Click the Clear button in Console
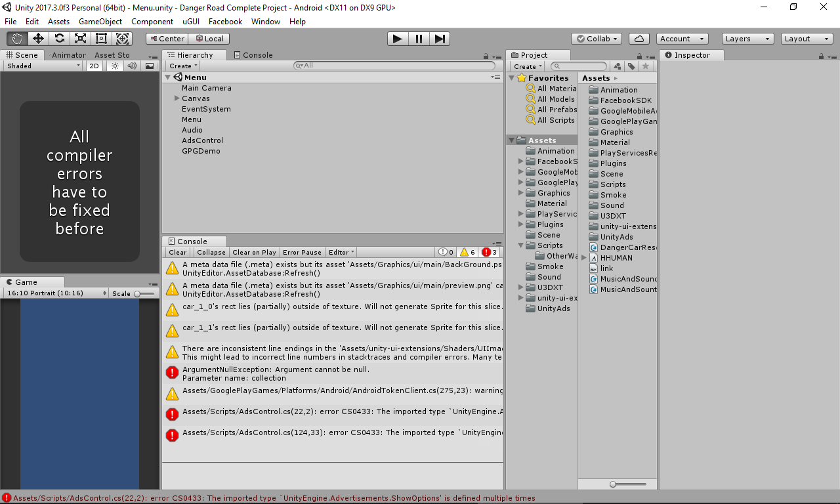Screen dimensions: 840x504 177,252
